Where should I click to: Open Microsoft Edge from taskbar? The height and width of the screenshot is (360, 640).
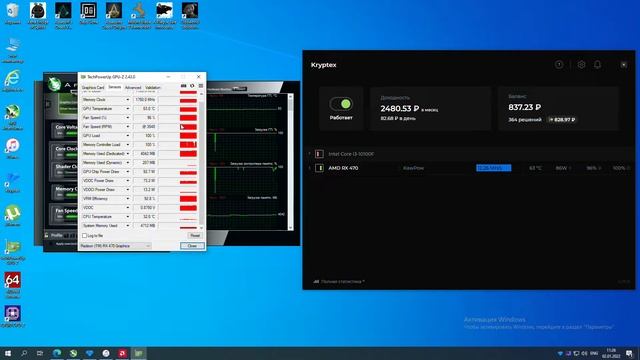(x=57, y=353)
